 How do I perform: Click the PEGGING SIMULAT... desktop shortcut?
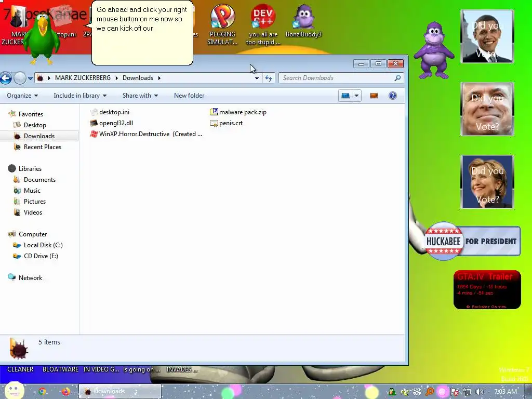[x=222, y=24]
